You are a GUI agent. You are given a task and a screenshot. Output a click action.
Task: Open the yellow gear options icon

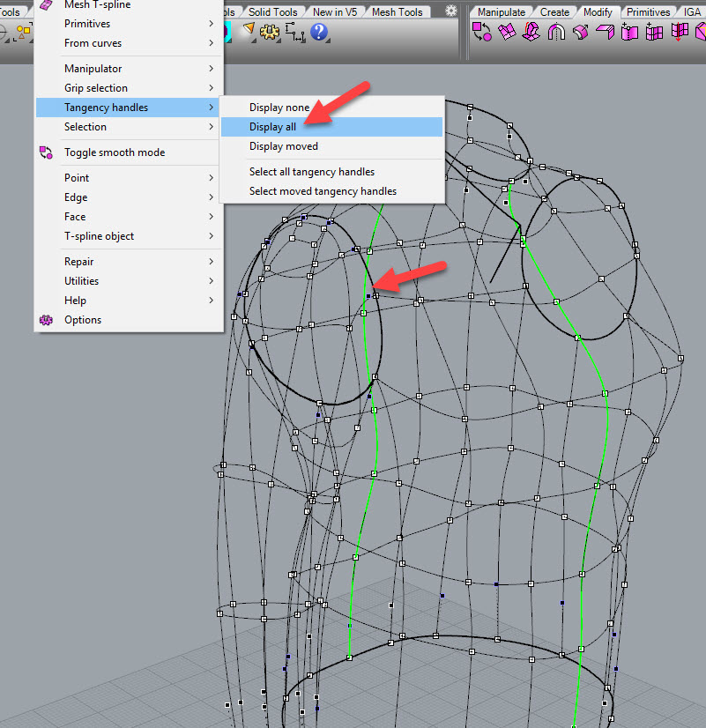pos(270,32)
